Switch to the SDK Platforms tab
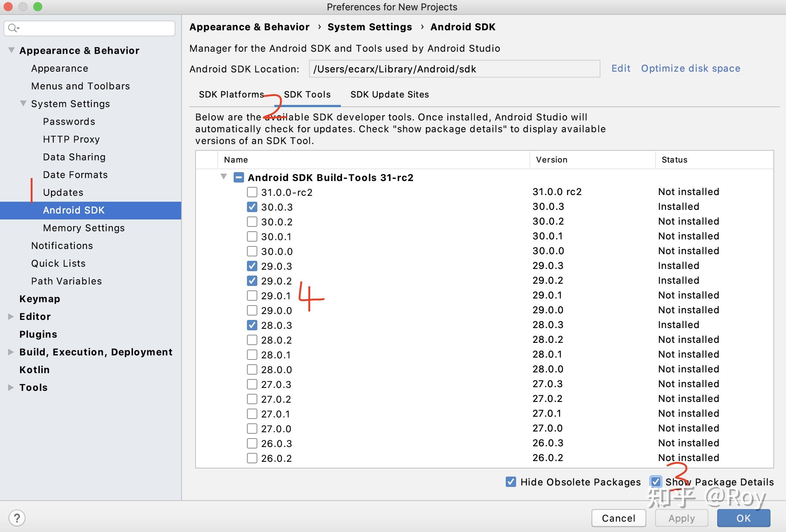The width and height of the screenshot is (786, 532). click(x=231, y=95)
